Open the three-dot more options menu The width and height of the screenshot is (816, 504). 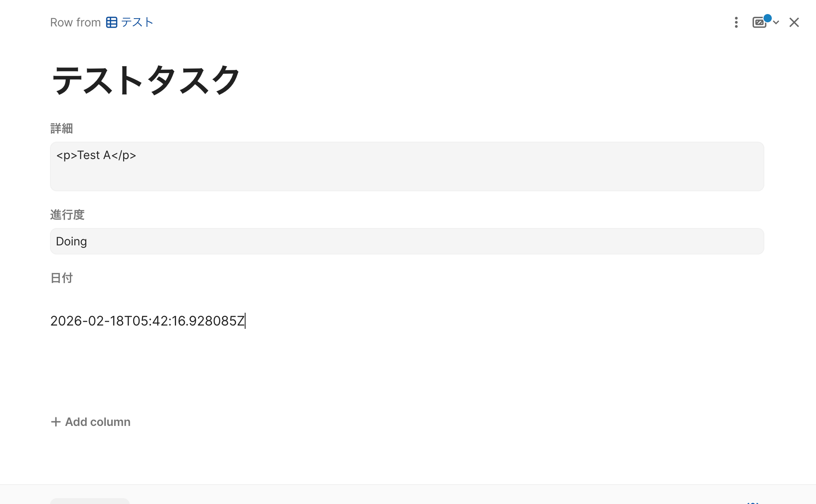coord(736,22)
